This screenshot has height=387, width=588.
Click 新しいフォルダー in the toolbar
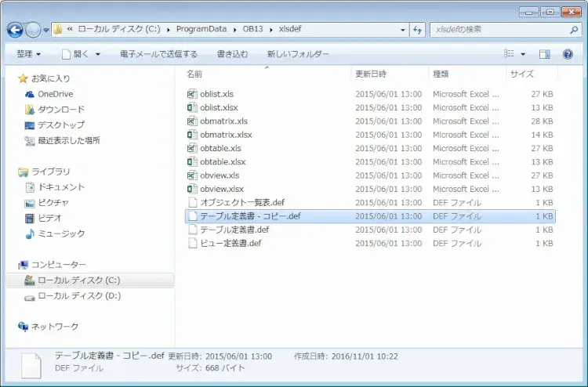coord(298,54)
